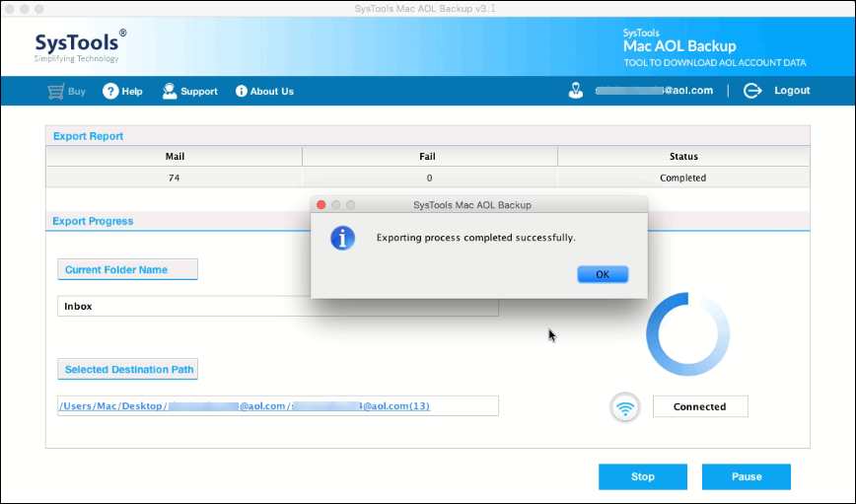Image resolution: width=856 pixels, height=504 pixels.
Task: Confirm dialog with OK button
Action: (x=603, y=274)
